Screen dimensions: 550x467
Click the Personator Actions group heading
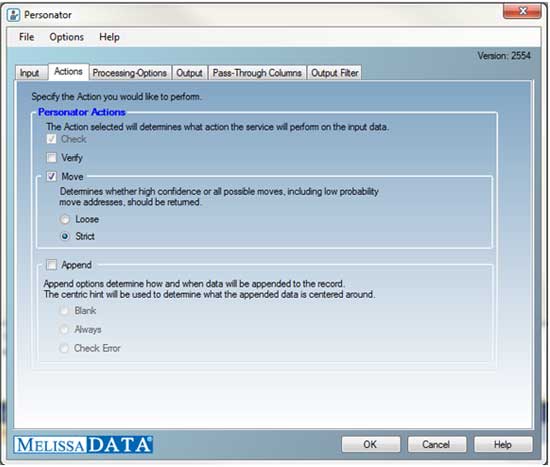pyautogui.click(x=82, y=112)
